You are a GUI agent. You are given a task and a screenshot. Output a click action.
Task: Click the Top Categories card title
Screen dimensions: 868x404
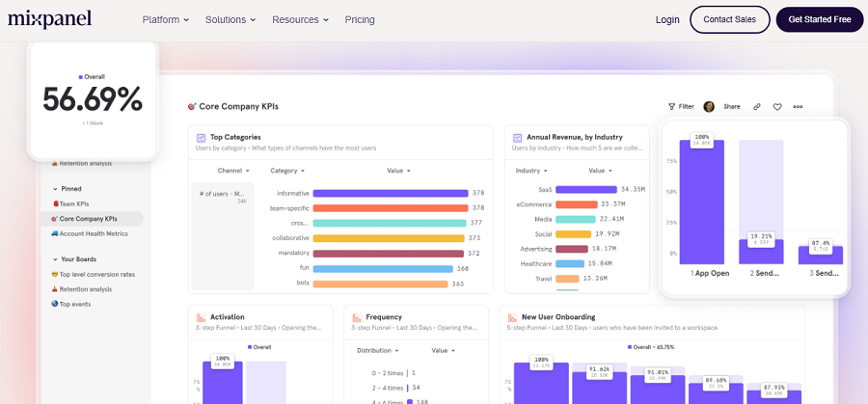point(235,137)
